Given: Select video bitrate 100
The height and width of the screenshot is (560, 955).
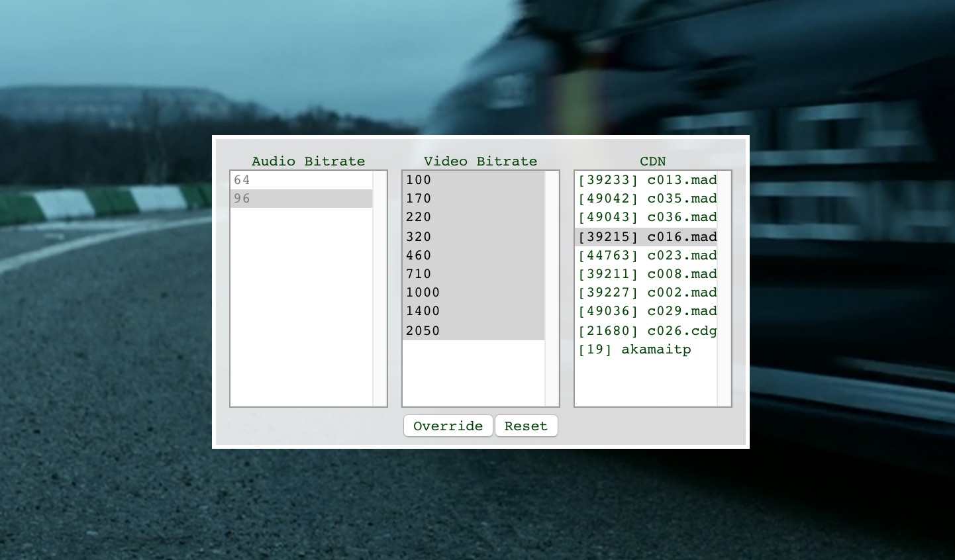Looking at the screenshot, I should 474,180.
